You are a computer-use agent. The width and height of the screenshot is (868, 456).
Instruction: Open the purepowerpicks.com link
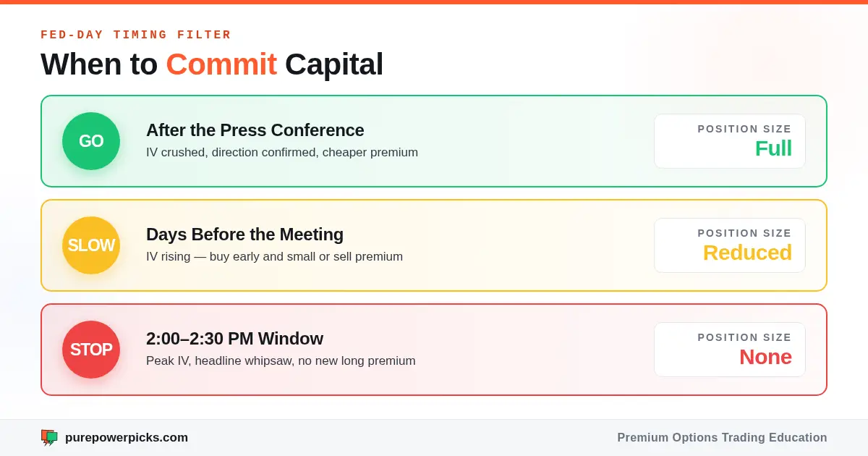pyautogui.click(x=127, y=438)
